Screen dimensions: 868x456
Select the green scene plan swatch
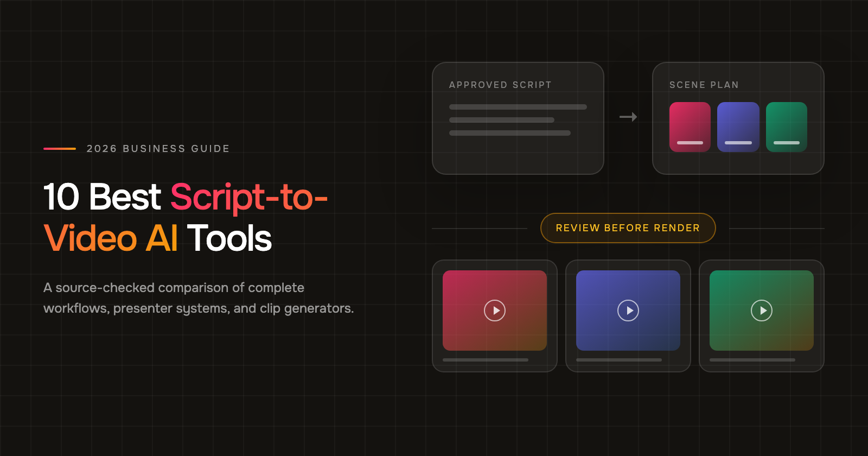pos(787,127)
